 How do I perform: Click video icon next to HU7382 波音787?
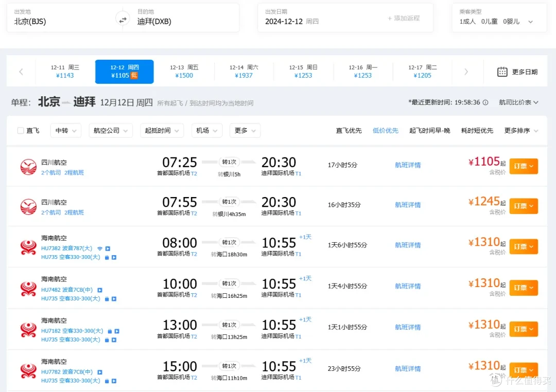tap(108, 248)
